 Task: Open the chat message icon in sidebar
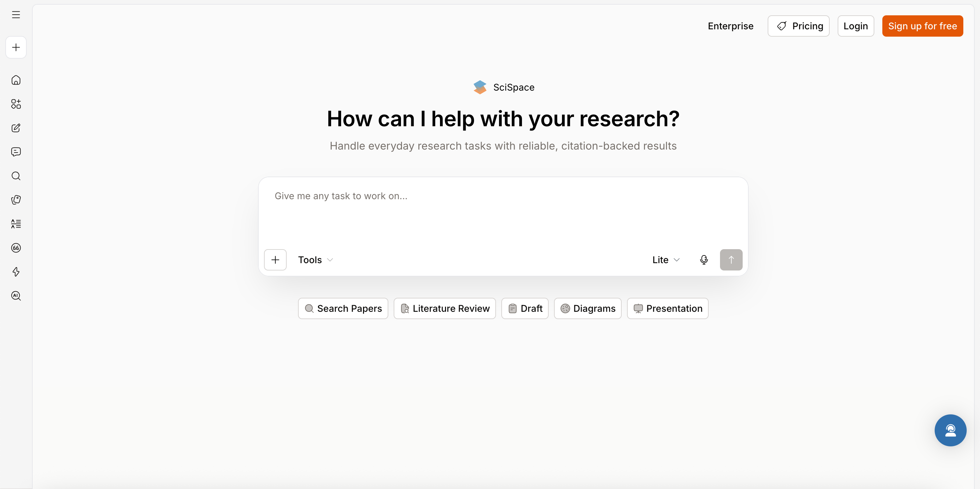(x=16, y=152)
